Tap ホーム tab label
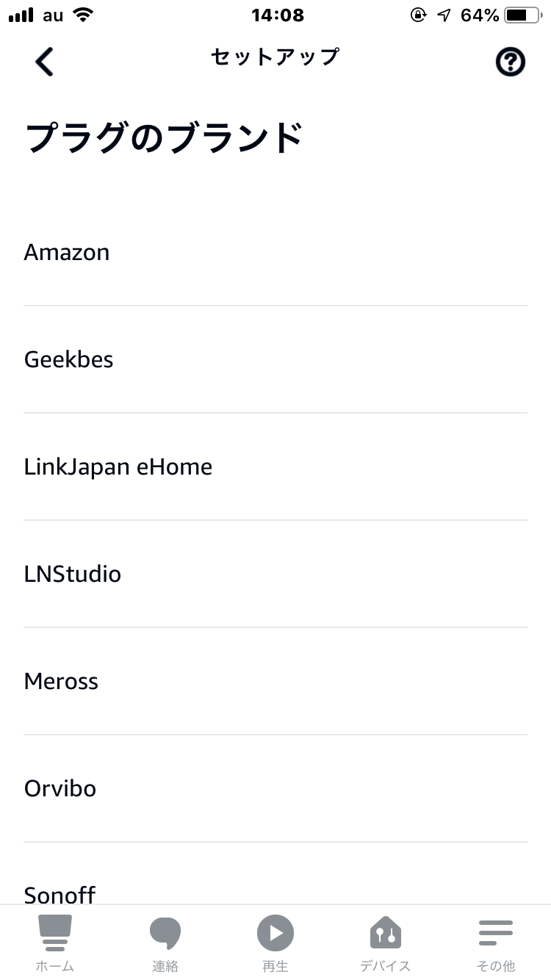Screen dimensions: 551x980 point(55,966)
